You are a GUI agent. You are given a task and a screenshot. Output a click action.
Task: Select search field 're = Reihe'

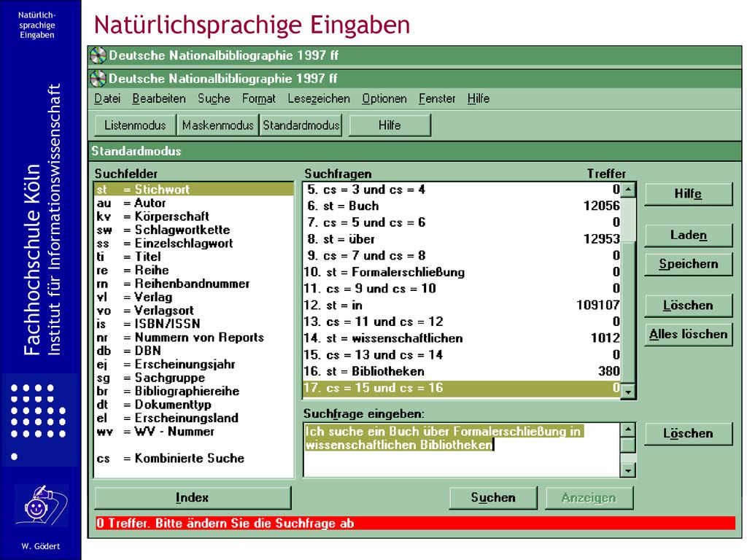pyautogui.click(x=194, y=270)
